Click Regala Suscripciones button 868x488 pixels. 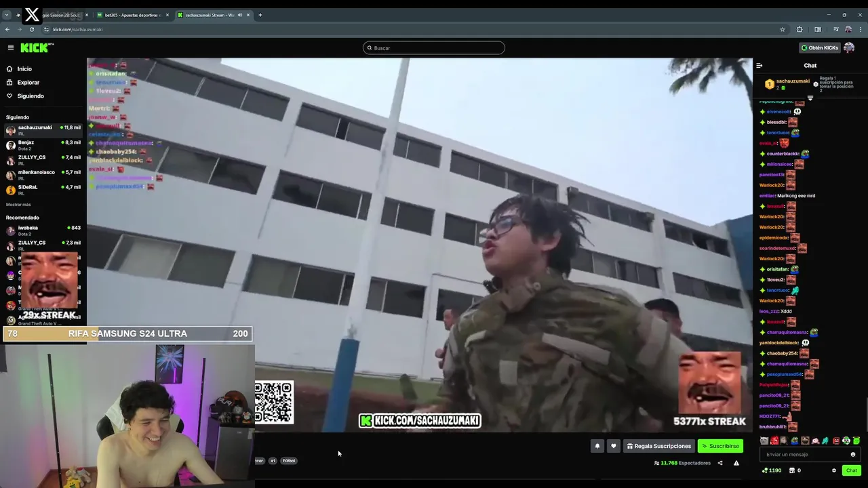tap(659, 446)
